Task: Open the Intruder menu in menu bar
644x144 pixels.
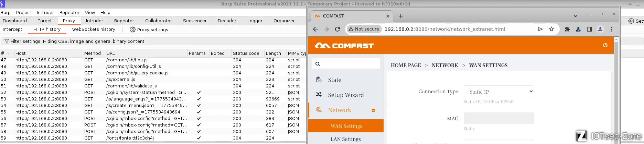Action: tap(45, 12)
